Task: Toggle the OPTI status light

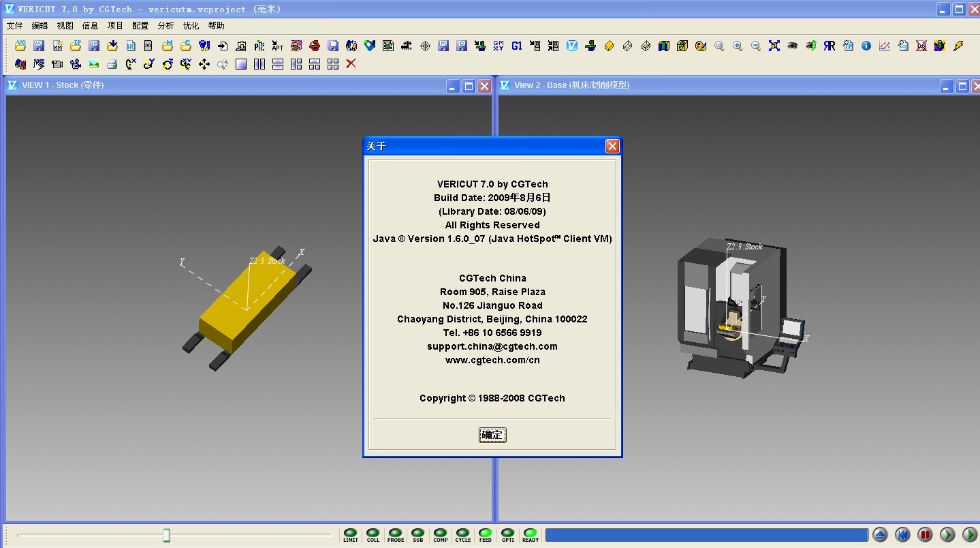Action: (x=508, y=534)
